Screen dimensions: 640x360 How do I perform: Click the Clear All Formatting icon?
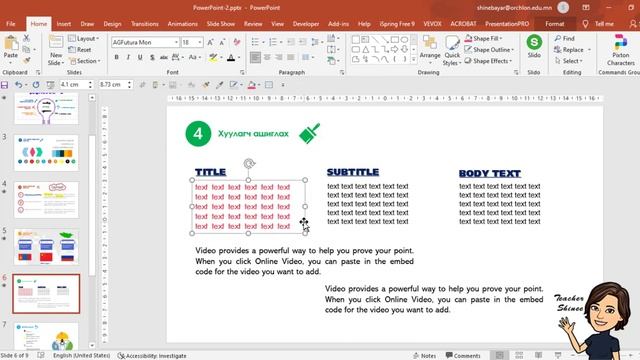click(237, 42)
